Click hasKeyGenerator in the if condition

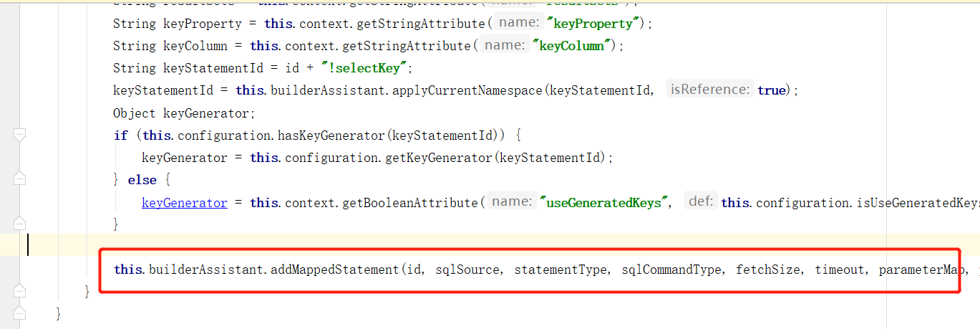(331, 135)
